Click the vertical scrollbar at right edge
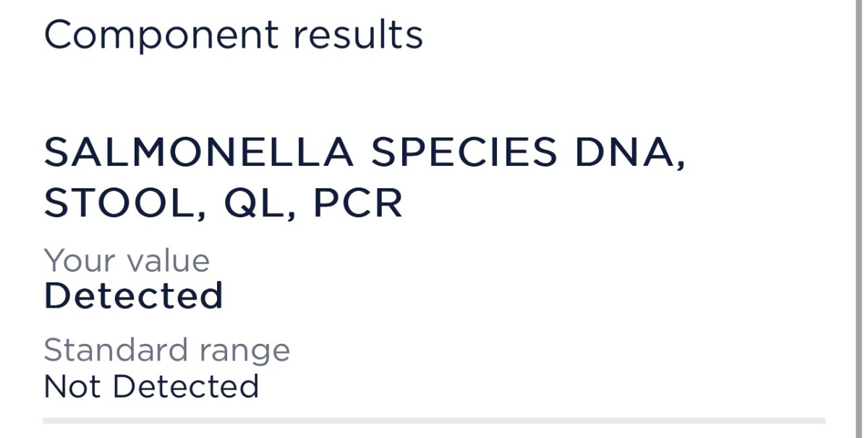Viewport: 868px width, 438px height. click(857, 219)
